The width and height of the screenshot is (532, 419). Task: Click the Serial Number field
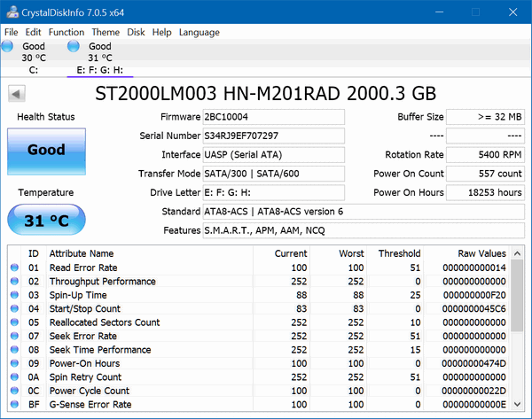[x=273, y=136]
